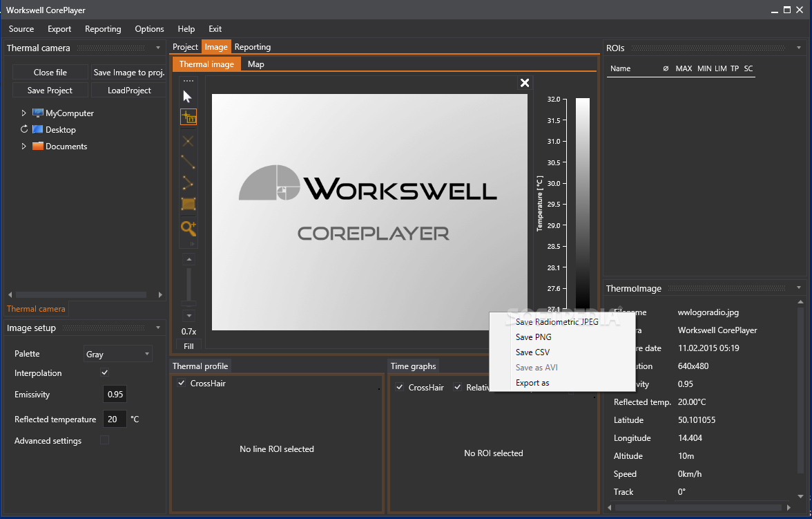Activate the crosshair temperature readout tool
This screenshot has width=812, height=519.
188,117
